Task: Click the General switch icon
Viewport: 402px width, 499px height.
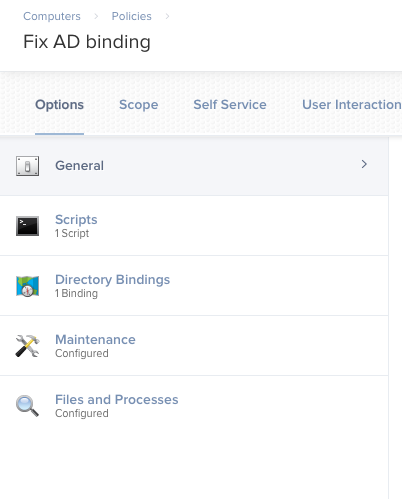Action: tap(27, 166)
